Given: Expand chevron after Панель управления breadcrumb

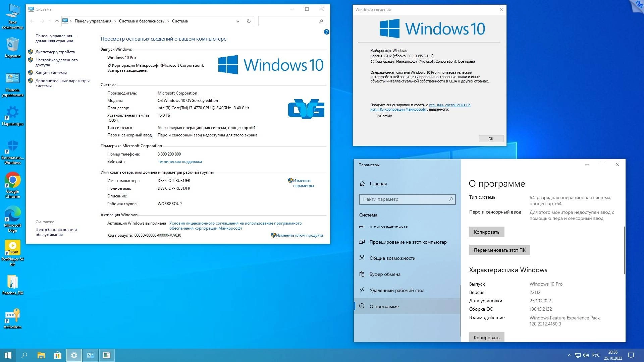Looking at the screenshot, I should 115,21.
